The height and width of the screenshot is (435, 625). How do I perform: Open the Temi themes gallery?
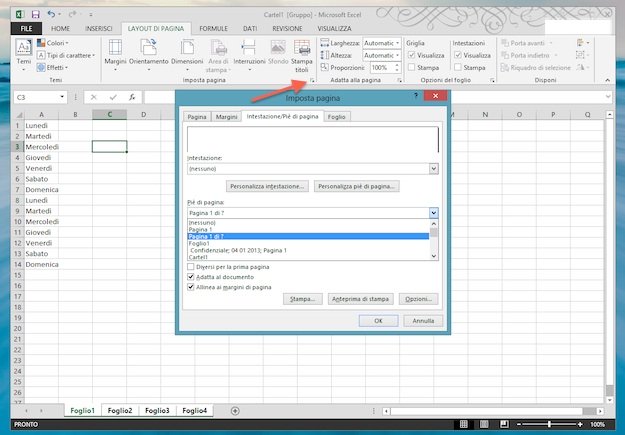pos(24,55)
